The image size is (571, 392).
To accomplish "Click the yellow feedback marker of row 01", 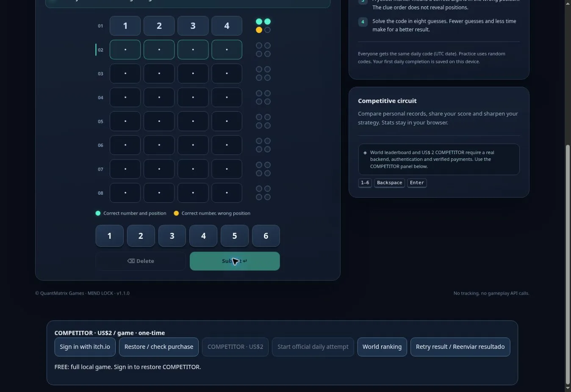I will coord(259,30).
